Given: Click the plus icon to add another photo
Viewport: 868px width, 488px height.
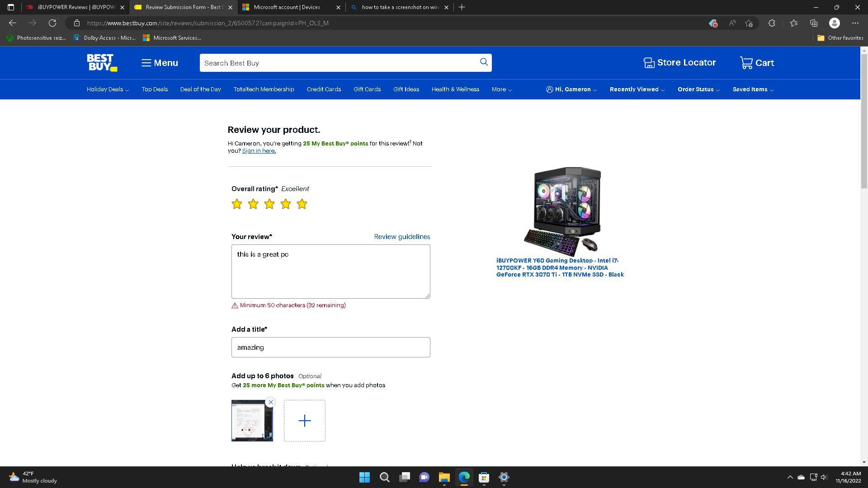Looking at the screenshot, I should click(304, 420).
